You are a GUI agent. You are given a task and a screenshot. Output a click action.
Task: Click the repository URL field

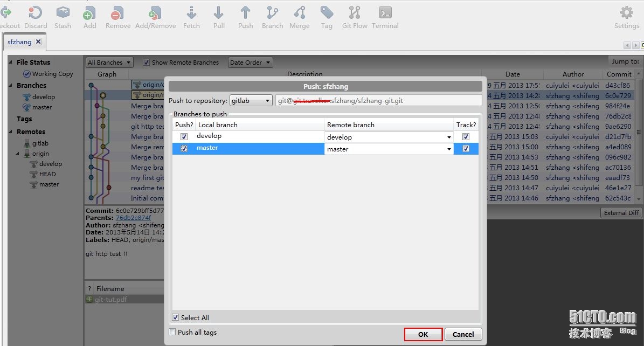[379, 101]
